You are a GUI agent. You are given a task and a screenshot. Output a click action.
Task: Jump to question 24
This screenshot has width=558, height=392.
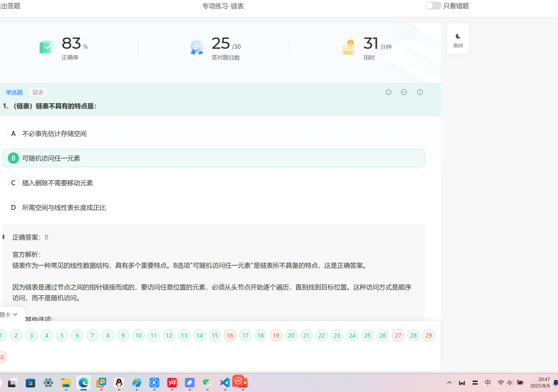pyautogui.click(x=352, y=335)
